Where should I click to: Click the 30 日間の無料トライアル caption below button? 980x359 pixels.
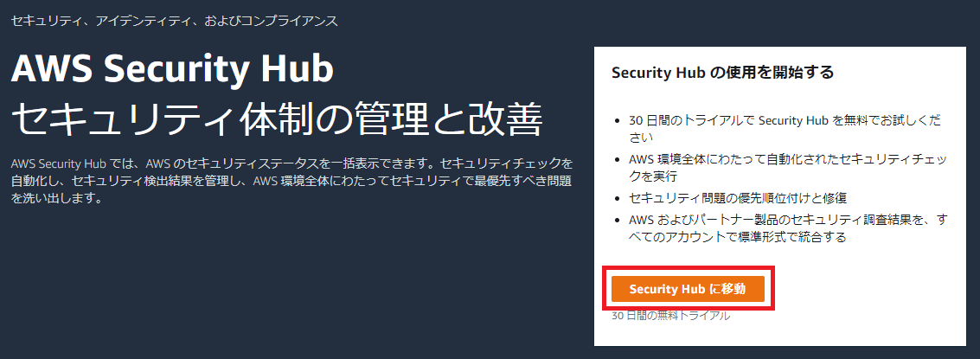pyautogui.click(x=670, y=316)
